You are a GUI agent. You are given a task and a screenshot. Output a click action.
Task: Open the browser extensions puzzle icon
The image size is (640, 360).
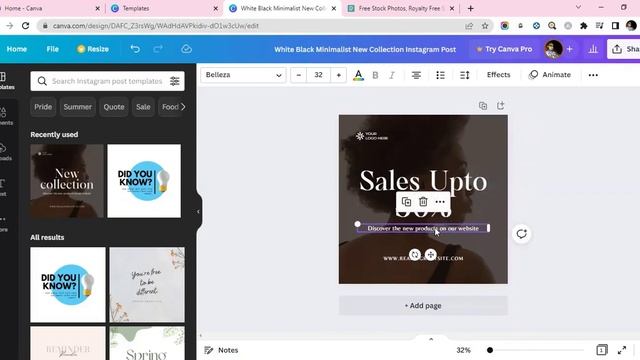584,26
